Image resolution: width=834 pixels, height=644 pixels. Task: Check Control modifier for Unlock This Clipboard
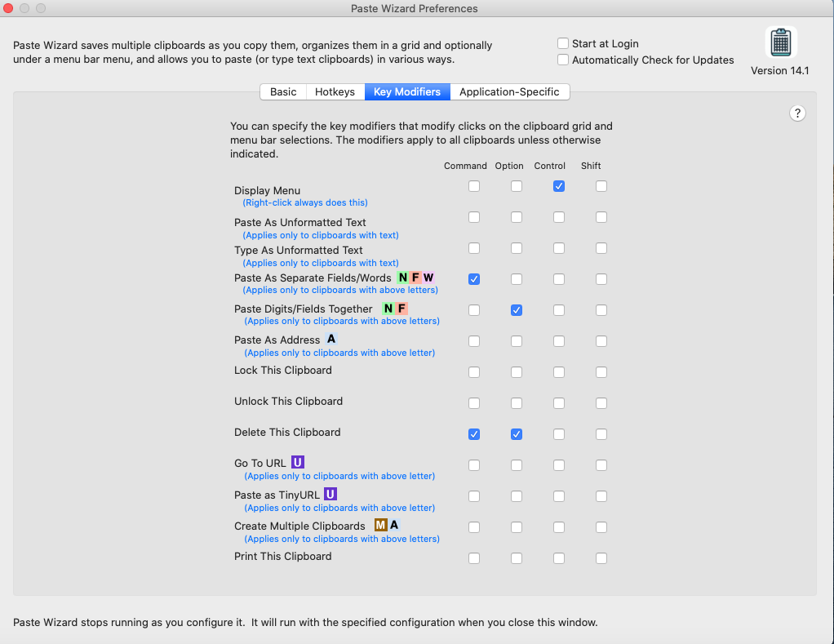pyautogui.click(x=559, y=403)
